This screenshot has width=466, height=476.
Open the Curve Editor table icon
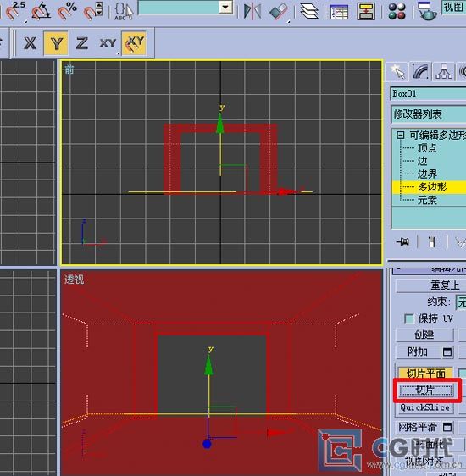pyautogui.click(x=339, y=12)
